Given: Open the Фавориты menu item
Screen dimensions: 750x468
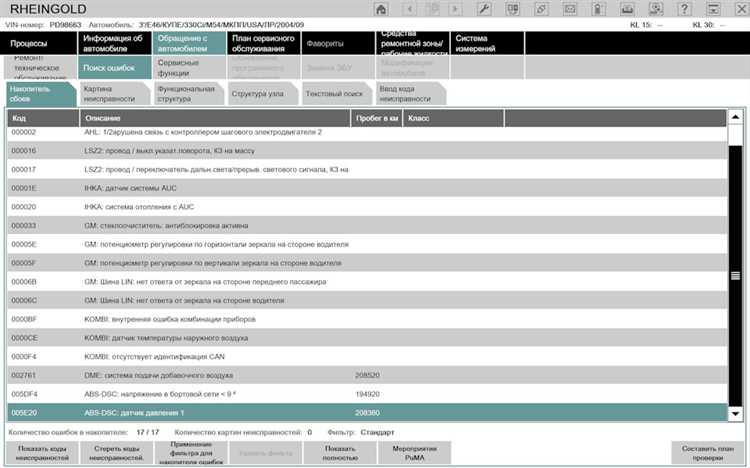Looking at the screenshot, I should tap(338, 43).
